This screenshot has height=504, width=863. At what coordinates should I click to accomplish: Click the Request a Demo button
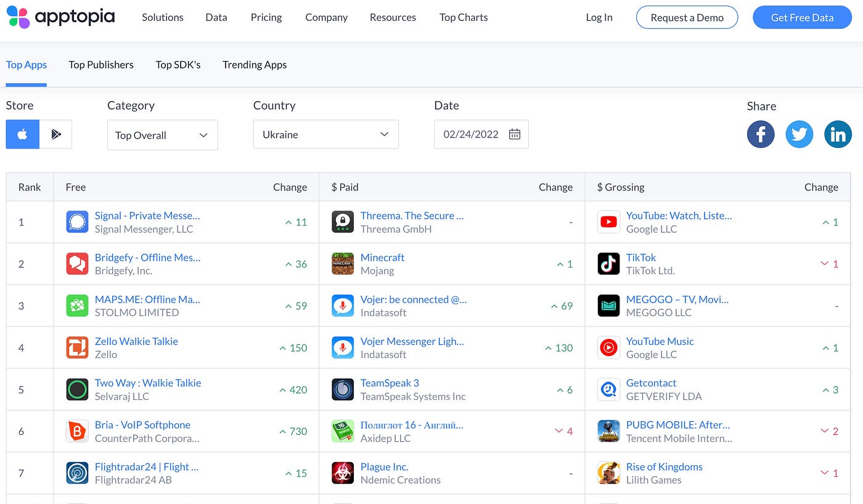tap(687, 17)
